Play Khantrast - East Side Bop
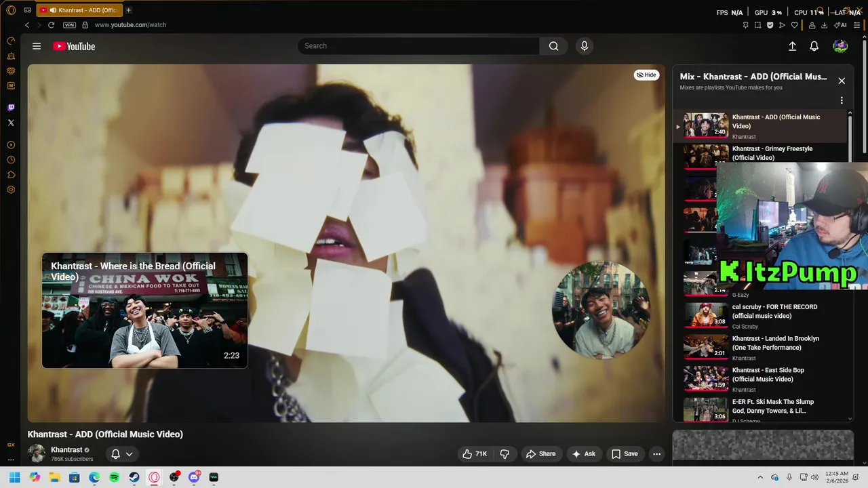This screenshot has width=868, height=488. (x=759, y=379)
